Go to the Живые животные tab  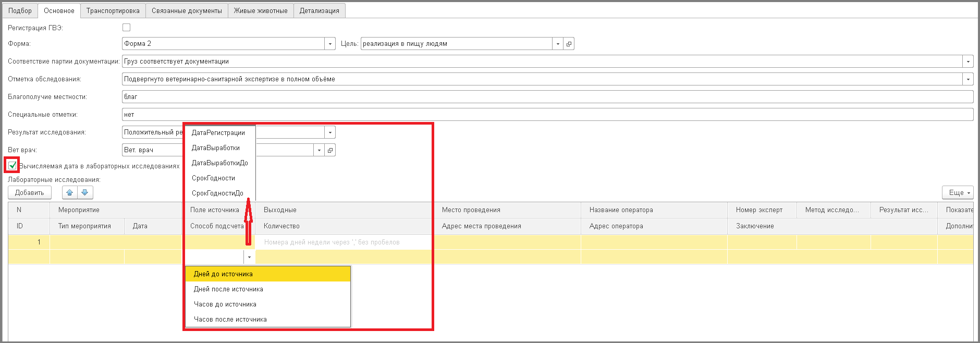261,10
